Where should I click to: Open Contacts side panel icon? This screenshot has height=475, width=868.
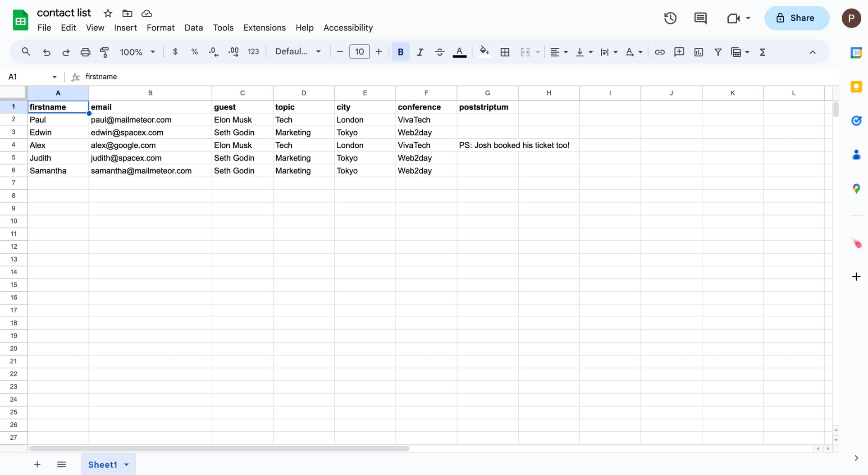[856, 155]
